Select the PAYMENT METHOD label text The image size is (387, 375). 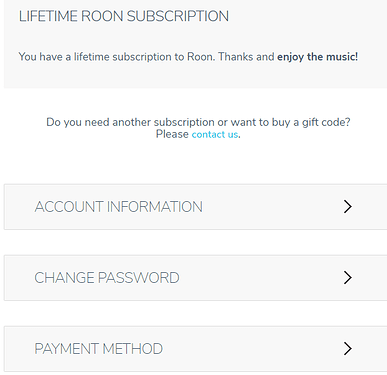pyautogui.click(x=98, y=349)
